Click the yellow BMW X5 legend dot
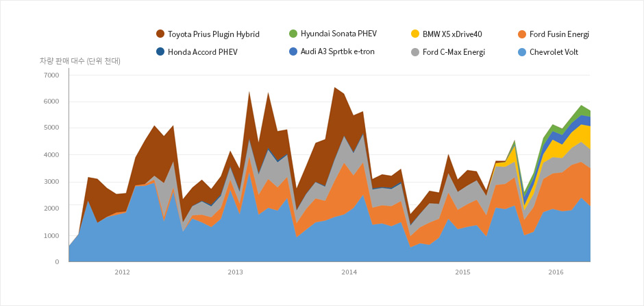 [415, 33]
